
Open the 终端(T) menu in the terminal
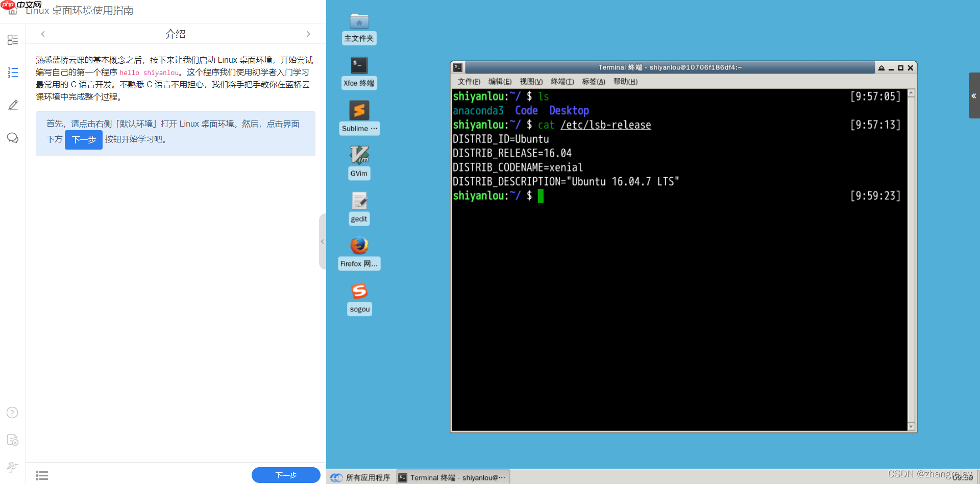(x=562, y=82)
